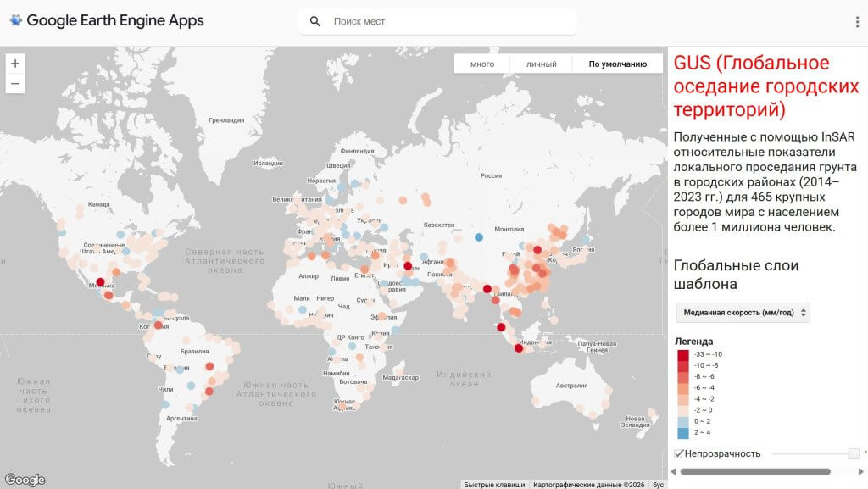
Task: Click the Поиск мест search field
Action: click(437, 21)
